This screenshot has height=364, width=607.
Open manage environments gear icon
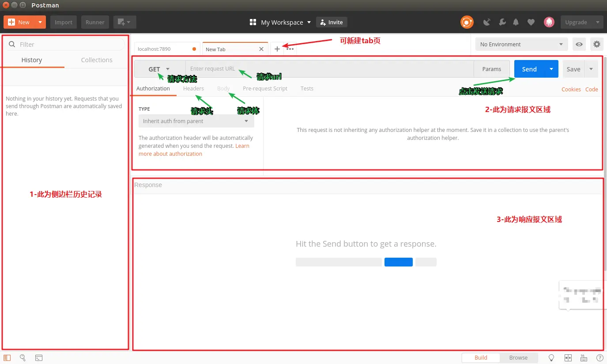pyautogui.click(x=597, y=44)
